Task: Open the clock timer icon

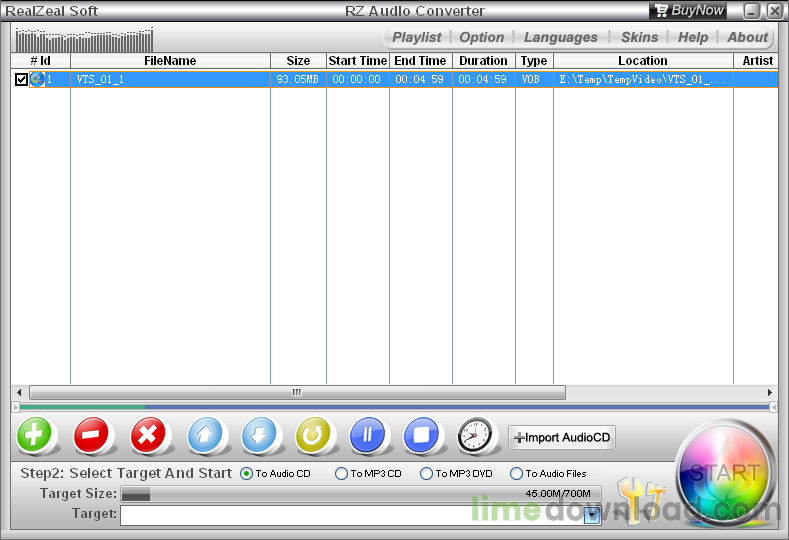Action: tap(476, 436)
